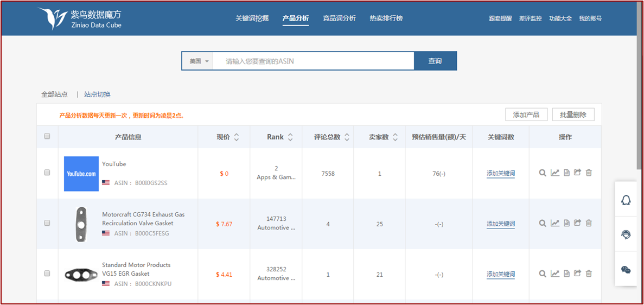
Task: Click the trash icon in Motorcraft CG734 row
Action: pyautogui.click(x=589, y=223)
